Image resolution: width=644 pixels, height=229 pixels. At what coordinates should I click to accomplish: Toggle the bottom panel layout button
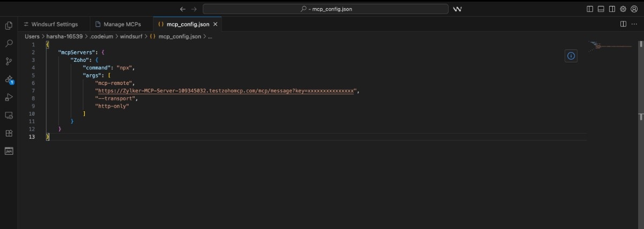pos(601,9)
